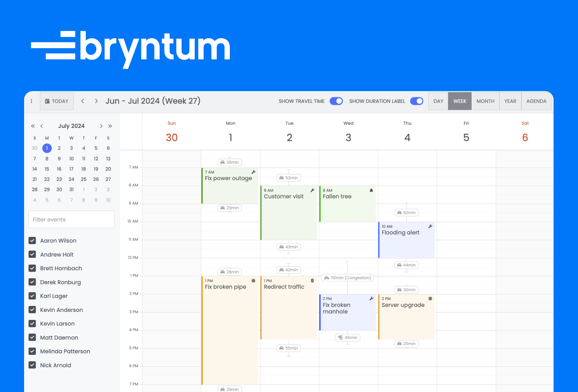Viewport: 578px width, 392px height.
Task: Click the 44min car travel label
Action: pos(406,265)
